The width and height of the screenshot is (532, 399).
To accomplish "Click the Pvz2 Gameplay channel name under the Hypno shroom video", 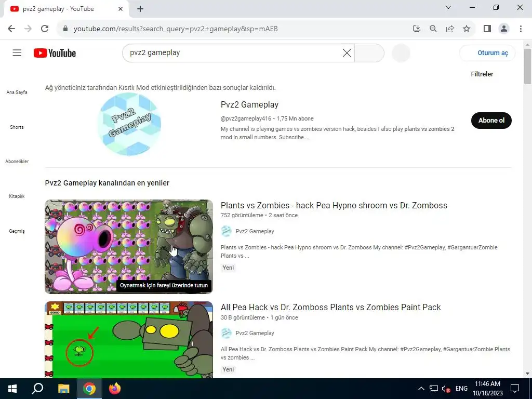I will tap(255, 231).
